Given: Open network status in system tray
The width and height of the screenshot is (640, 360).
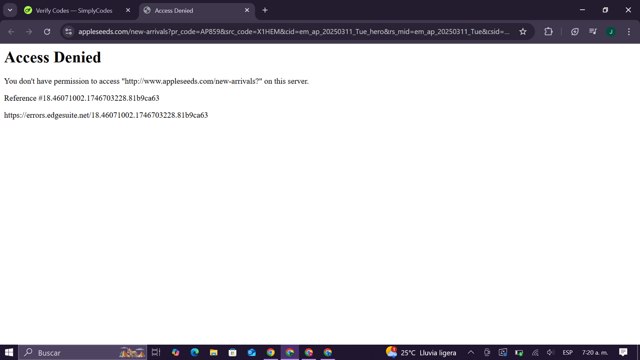Looking at the screenshot, I should [x=535, y=352].
